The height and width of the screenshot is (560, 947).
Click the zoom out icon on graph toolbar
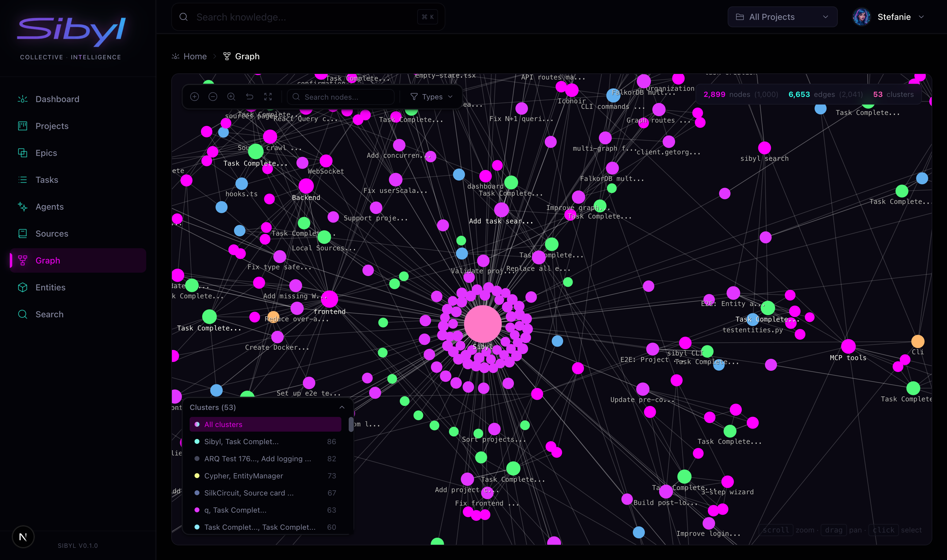213,97
